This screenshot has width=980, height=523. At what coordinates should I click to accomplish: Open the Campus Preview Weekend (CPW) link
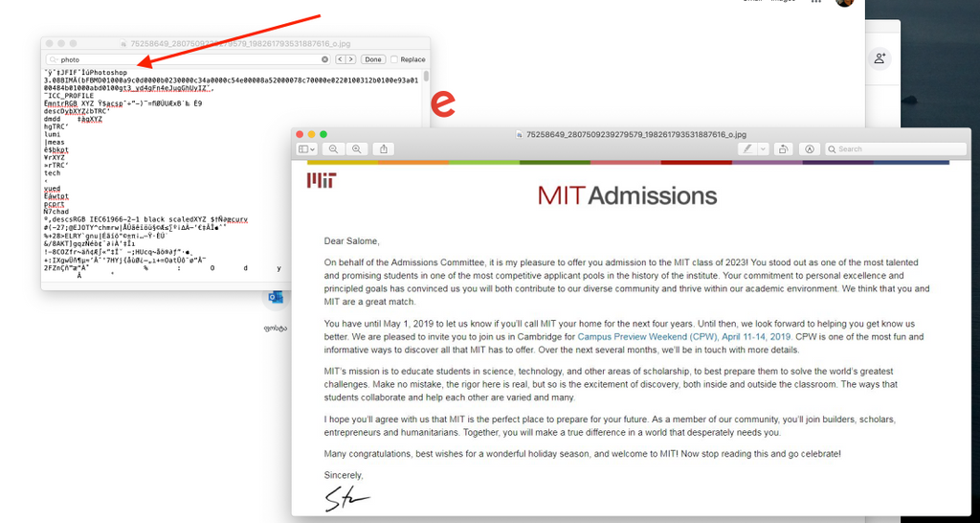click(685, 336)
